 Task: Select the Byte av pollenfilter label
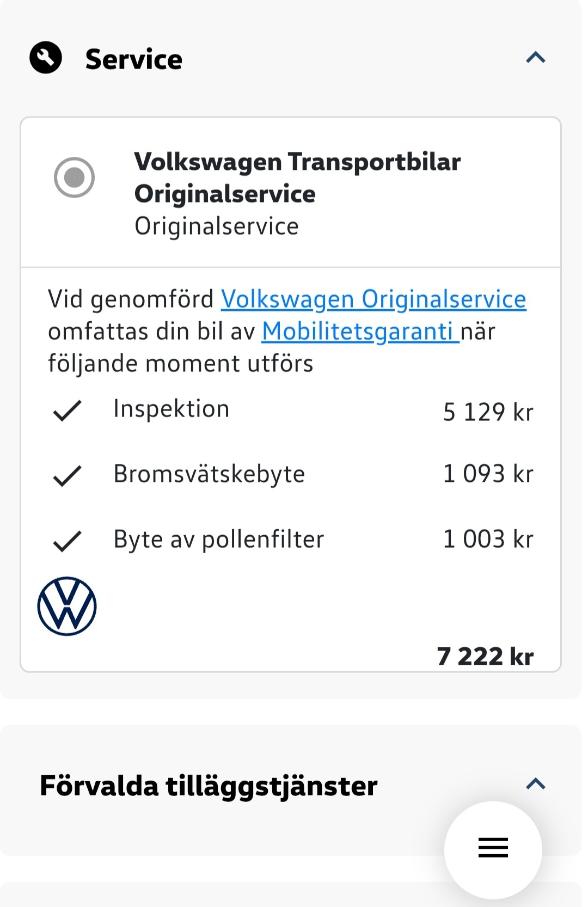pyautogui.click(x=218, y=539)
